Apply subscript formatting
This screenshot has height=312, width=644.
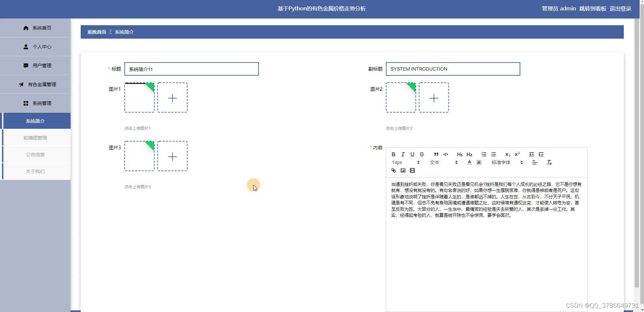coord(508,154)
